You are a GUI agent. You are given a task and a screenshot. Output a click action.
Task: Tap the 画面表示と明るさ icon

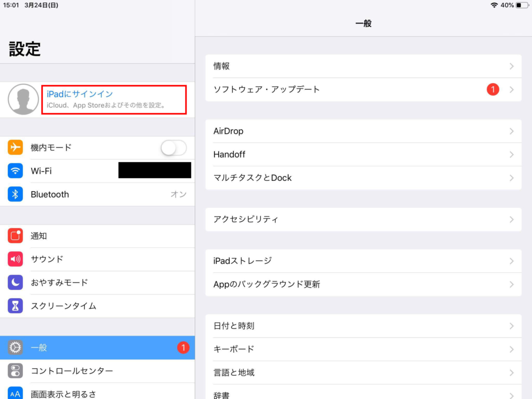coord(16,393)
